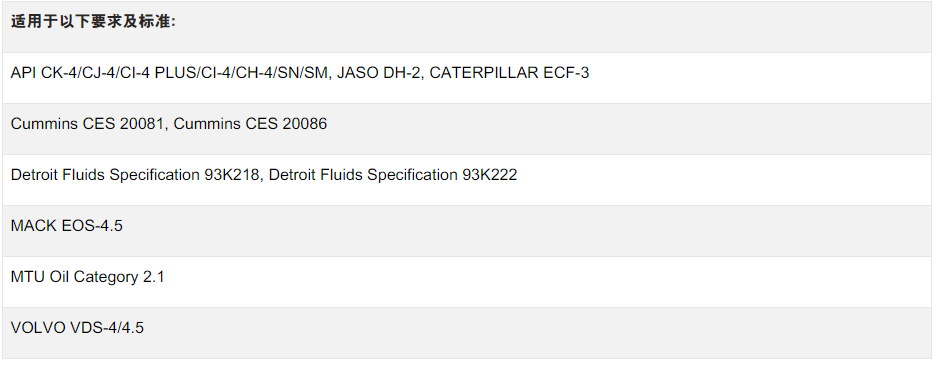Screen dimensions: 937x365
Task: Click the CATERPILLAR ECF-3 entry
Action: (x=509, y=73)
